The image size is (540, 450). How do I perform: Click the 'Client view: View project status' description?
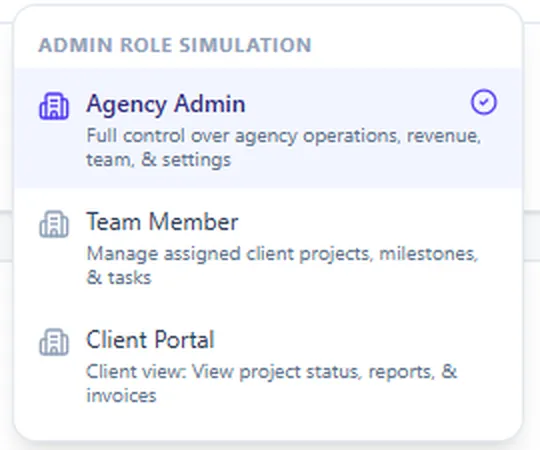point(271,383)
